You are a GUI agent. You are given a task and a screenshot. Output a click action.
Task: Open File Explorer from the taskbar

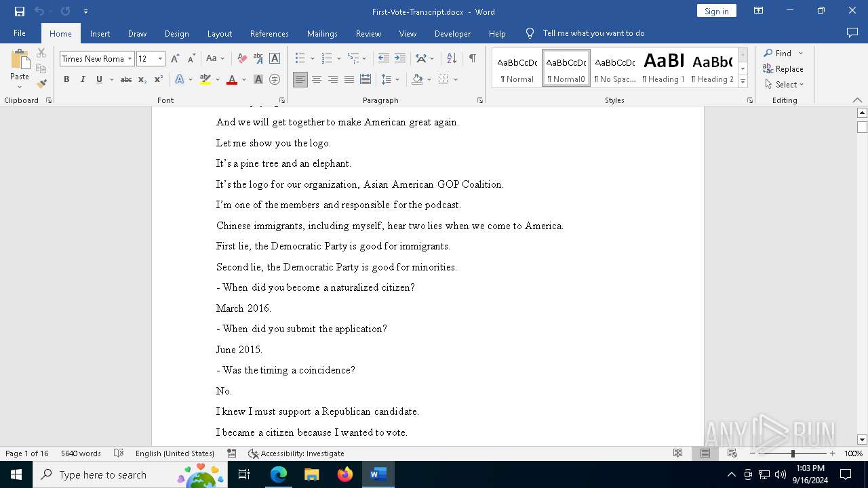click(311, 474)
